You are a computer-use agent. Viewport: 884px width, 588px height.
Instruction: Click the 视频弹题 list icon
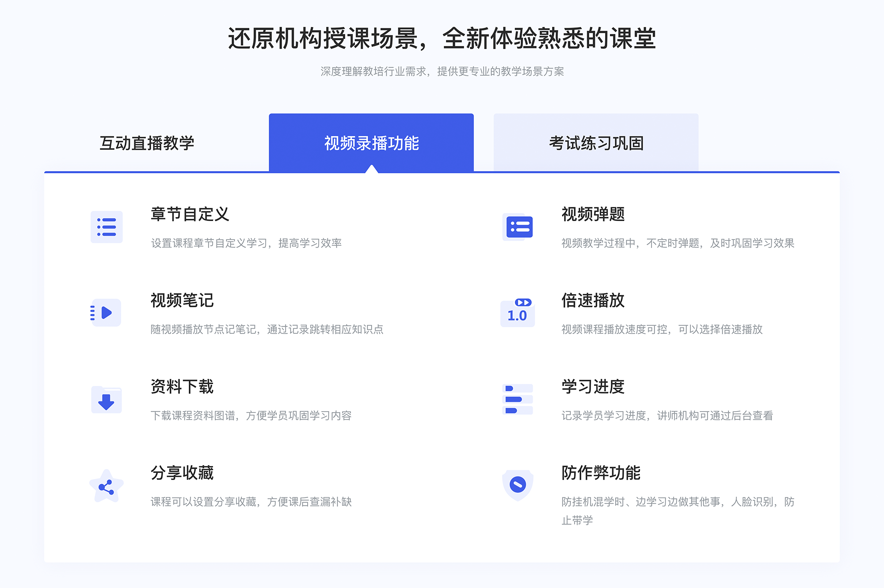pos(518,229)
